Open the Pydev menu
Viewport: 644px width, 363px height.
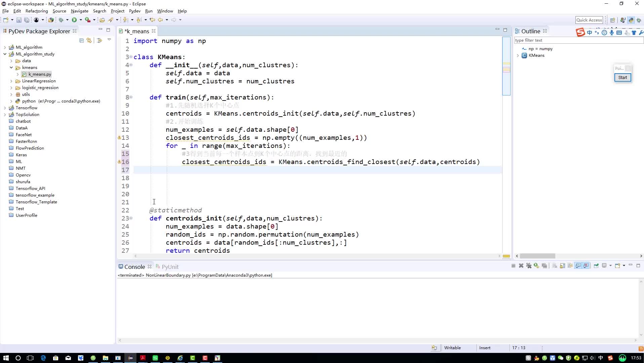pos(134,11)
